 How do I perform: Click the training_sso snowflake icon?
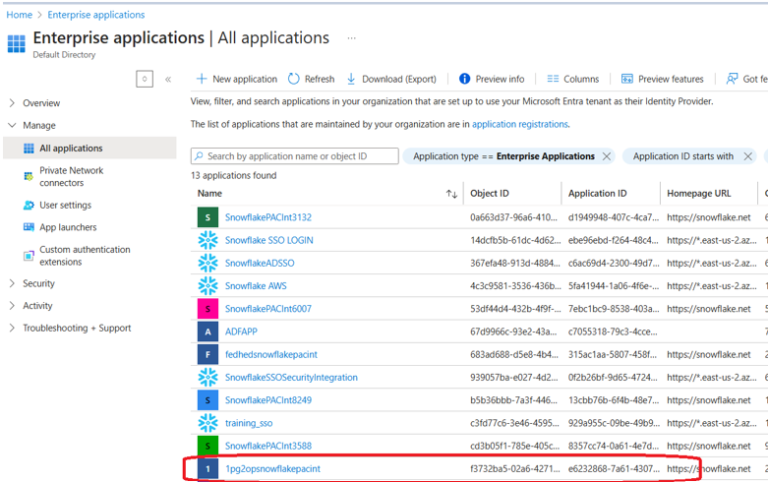[x=208, y=423]
